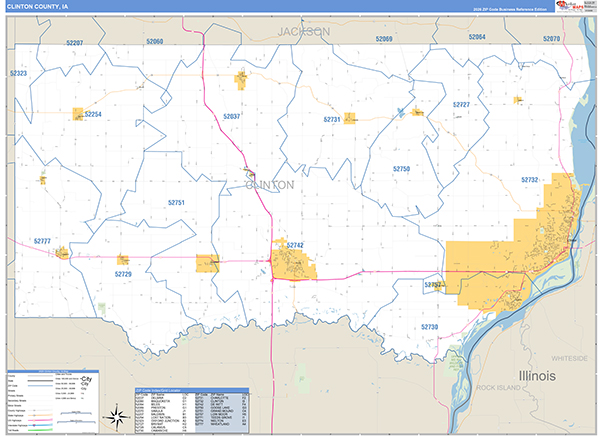Select ZIP code label 52207
This screenshot has width=600, height=436.
(75, 43)
